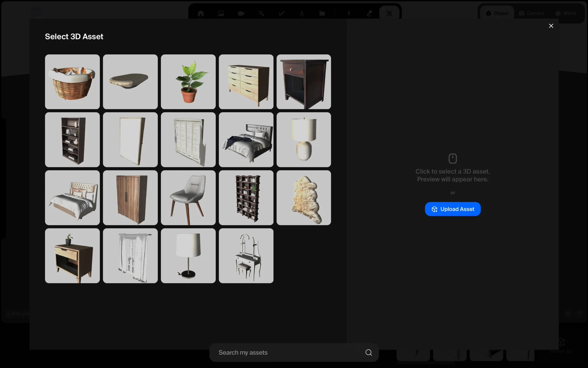Screen dimensions: 588x368
Task: Select the blank canvas frame asset
Action: [130, 140]
